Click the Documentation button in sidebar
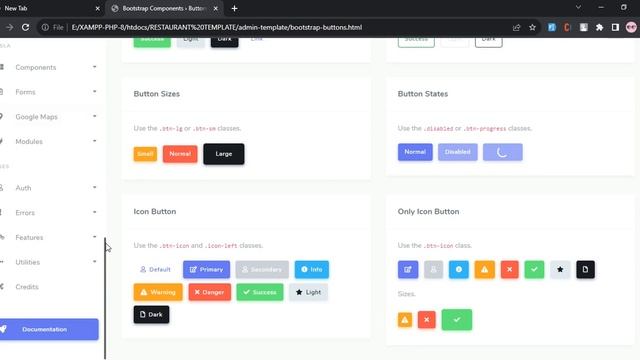 click(48, 329)
